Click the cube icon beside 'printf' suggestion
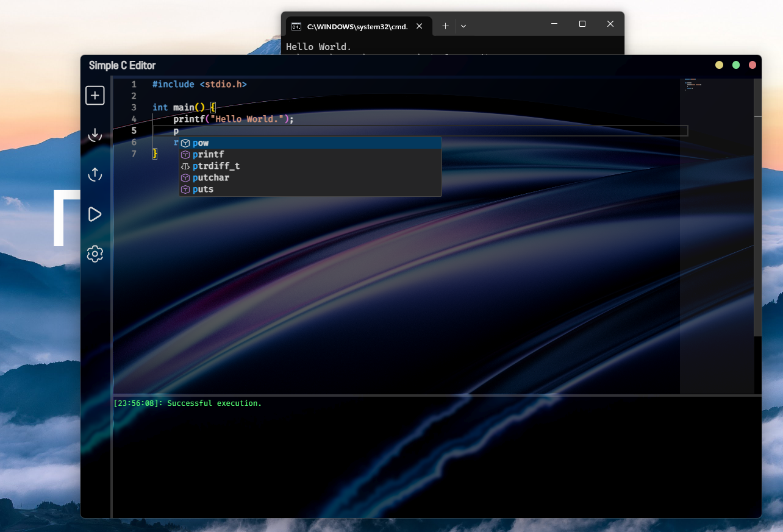783x532 pixels. tap(185, 154)
